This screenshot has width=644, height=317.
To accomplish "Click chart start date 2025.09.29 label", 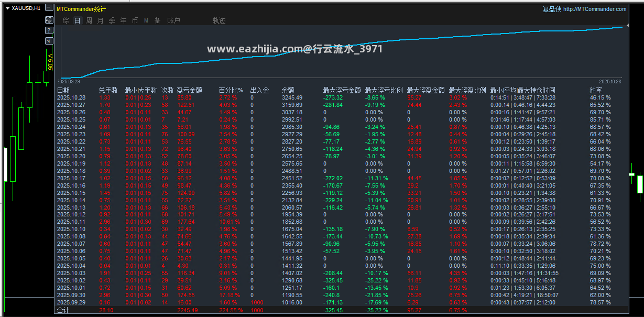I will [69, 82].
